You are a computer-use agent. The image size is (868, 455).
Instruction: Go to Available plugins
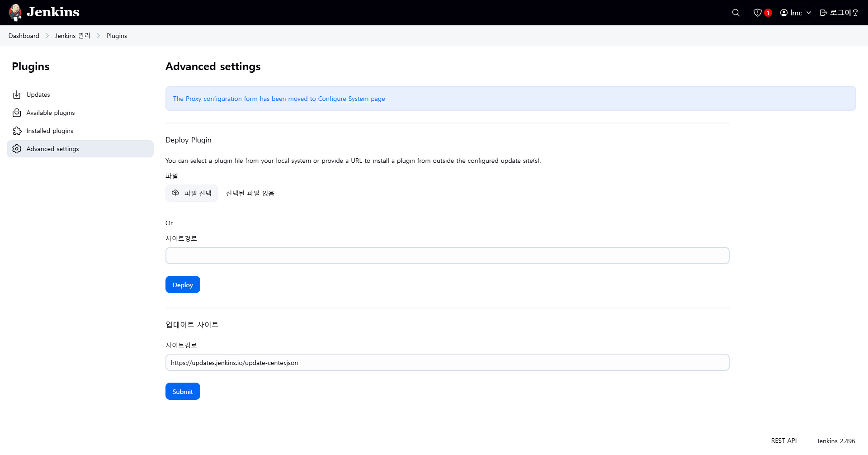click(80, 113)
